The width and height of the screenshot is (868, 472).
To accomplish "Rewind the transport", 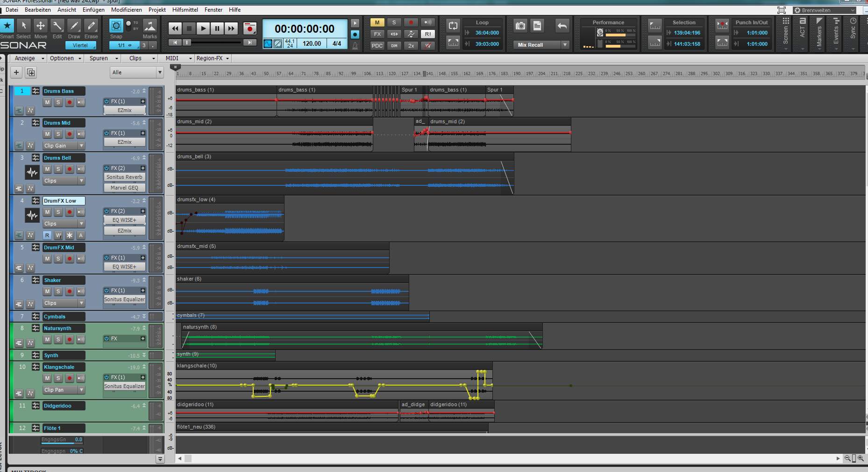I will point(175,28).
